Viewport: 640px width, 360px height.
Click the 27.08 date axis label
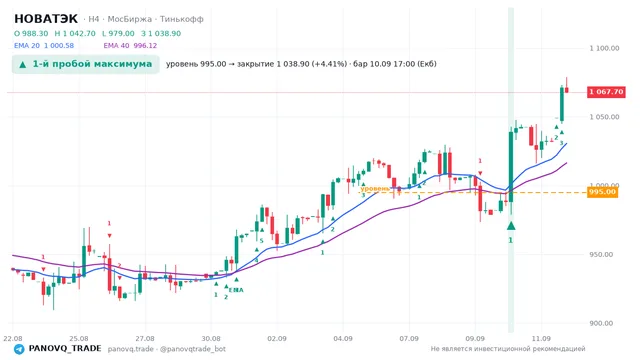point(145,338)
